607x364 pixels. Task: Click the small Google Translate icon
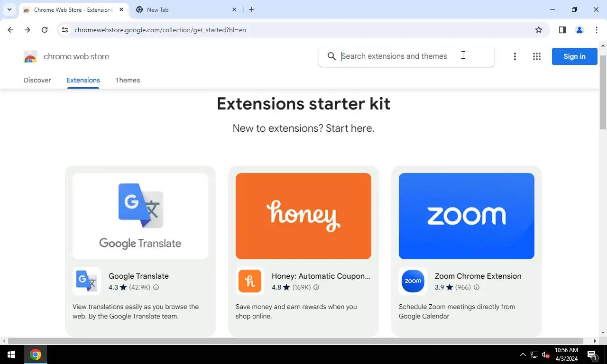tap(87, 281)
